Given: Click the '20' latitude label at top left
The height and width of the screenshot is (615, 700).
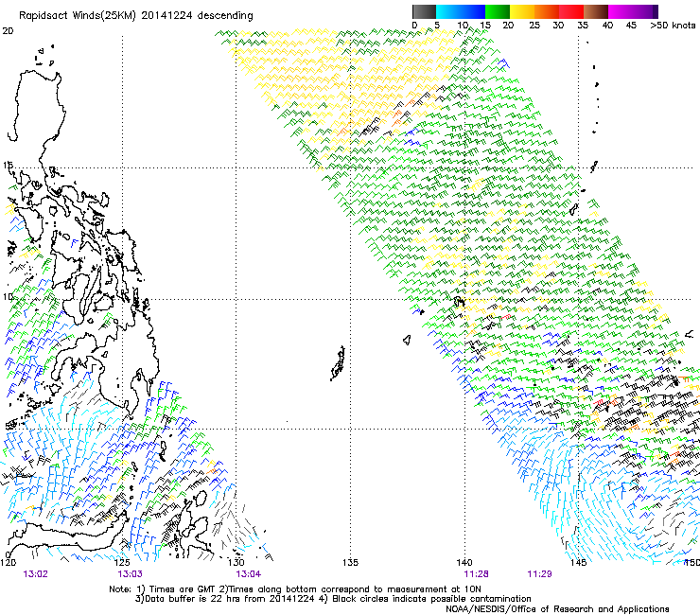Looking at the screenshot, I should (8, 31).
